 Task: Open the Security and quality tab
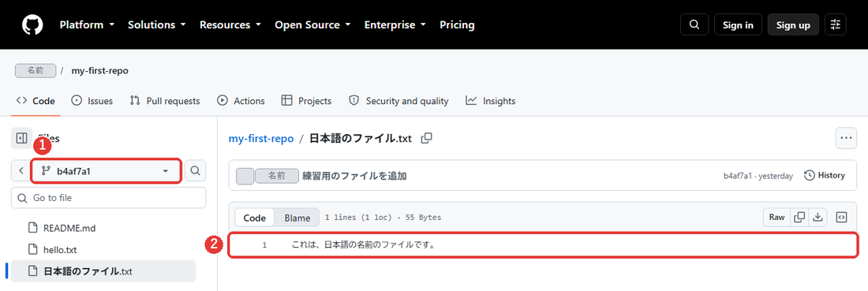(398, 101)
